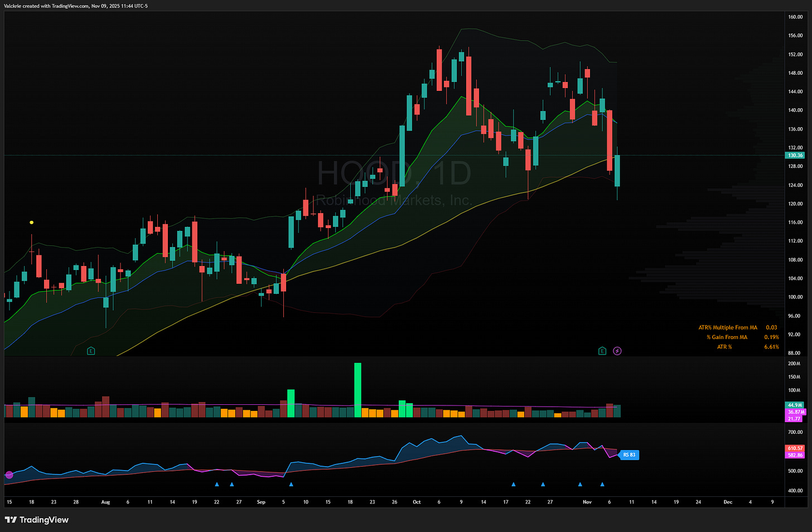
Task: Click the 26 date label on the time axis
Action: (x=394, y=502)
